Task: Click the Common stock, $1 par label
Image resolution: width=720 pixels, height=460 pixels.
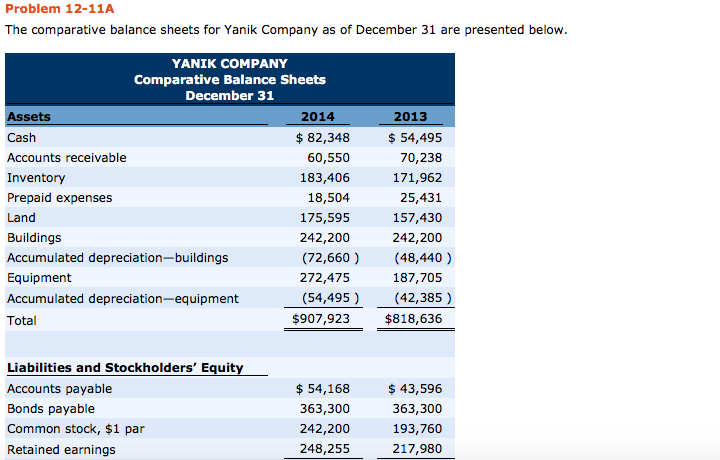Action: [76, 428]
